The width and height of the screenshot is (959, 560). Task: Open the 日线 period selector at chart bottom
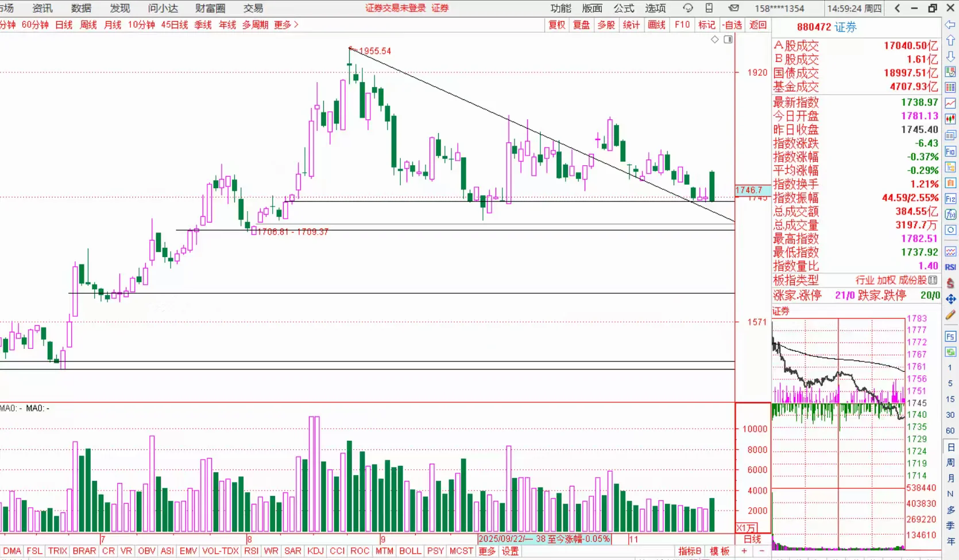pyautogui.click(x=752, y=539)
